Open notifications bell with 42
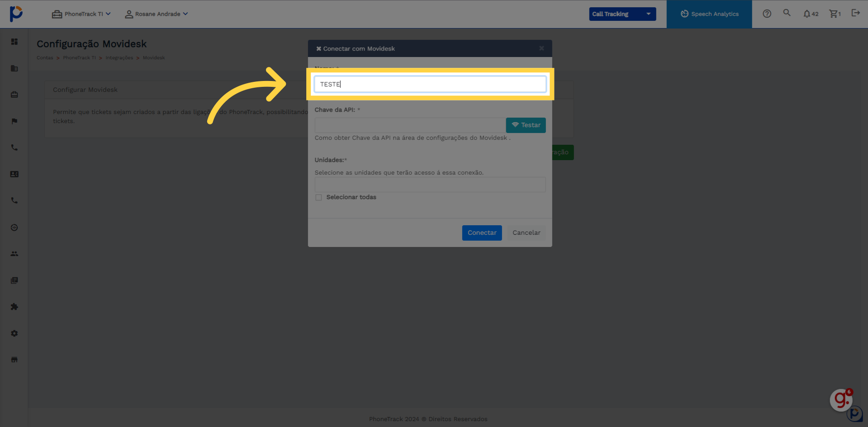868x427 pixels. [x=811, y=14]
